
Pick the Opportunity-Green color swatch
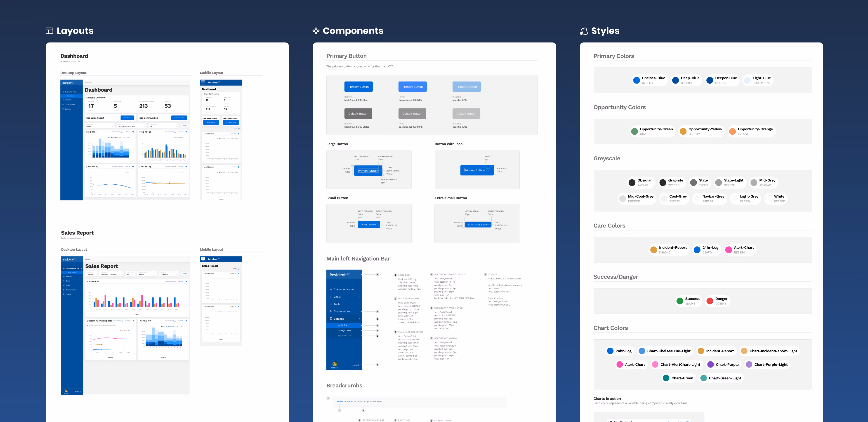(x=634, y=131)
